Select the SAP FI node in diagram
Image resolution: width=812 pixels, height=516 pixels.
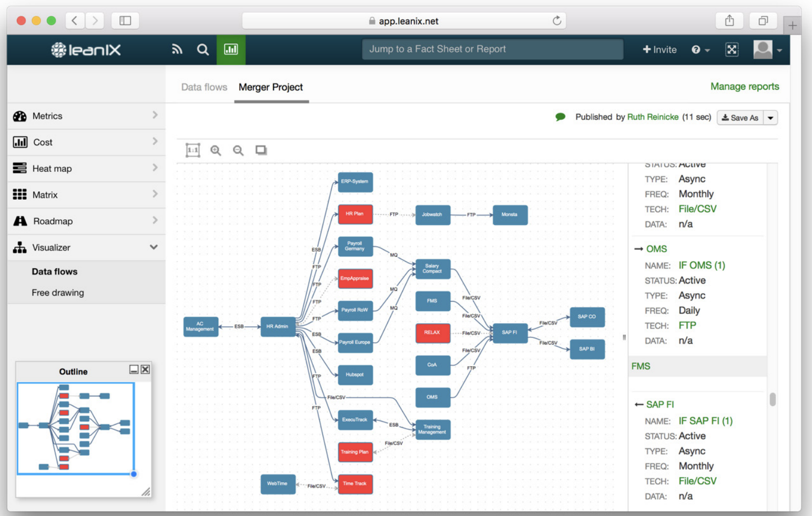pyautogui.click(x=510, y=333)
